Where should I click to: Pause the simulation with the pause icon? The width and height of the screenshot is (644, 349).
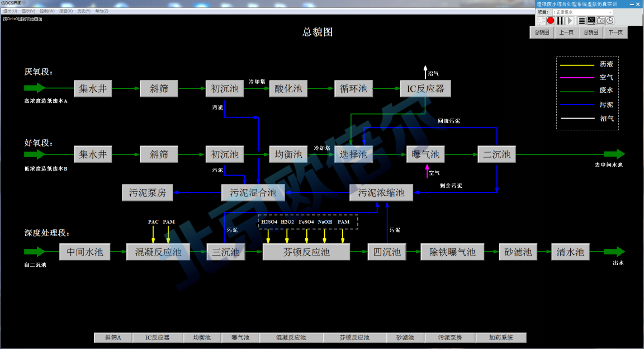tap(560, 21)
